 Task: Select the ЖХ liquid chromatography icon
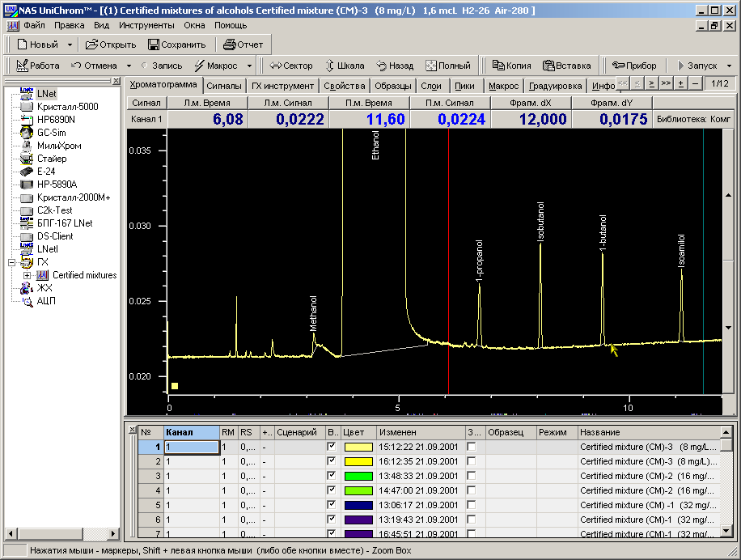point(27,288)
